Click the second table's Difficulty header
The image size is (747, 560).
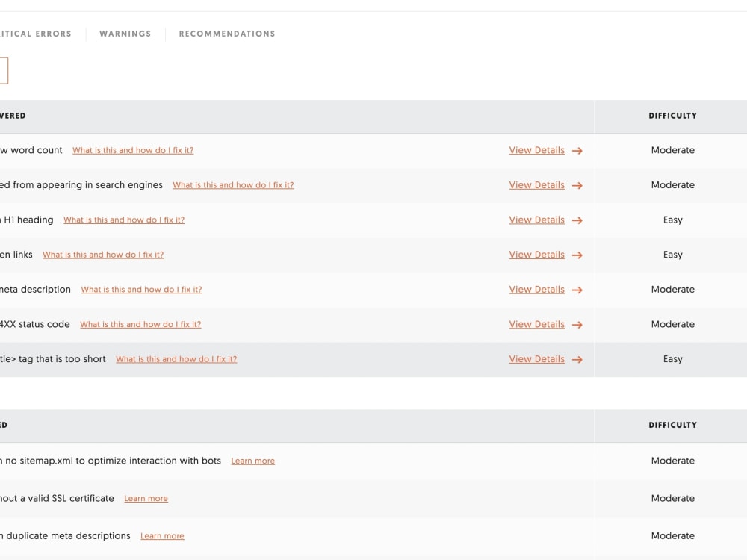pos(672,425)
